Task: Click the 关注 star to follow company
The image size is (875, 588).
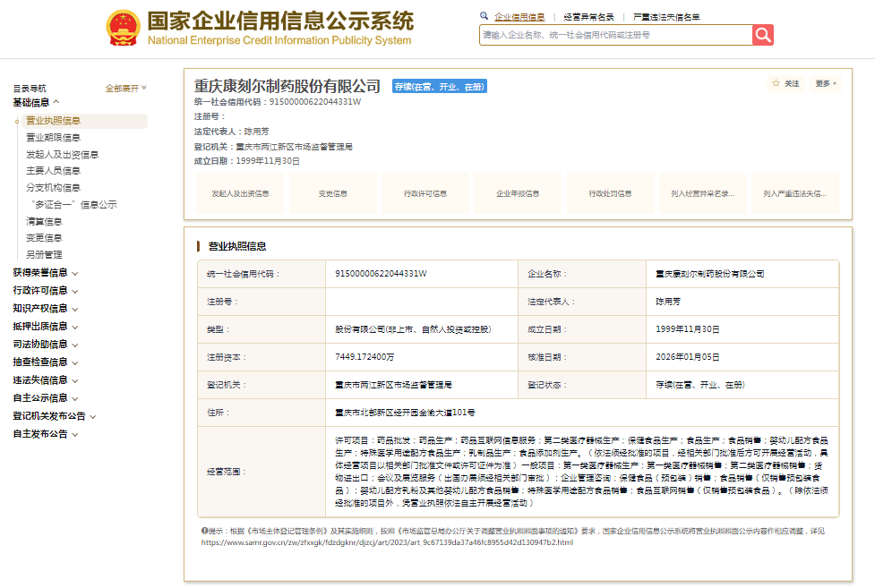Action: pyautogui.click(x=785, y=83)
